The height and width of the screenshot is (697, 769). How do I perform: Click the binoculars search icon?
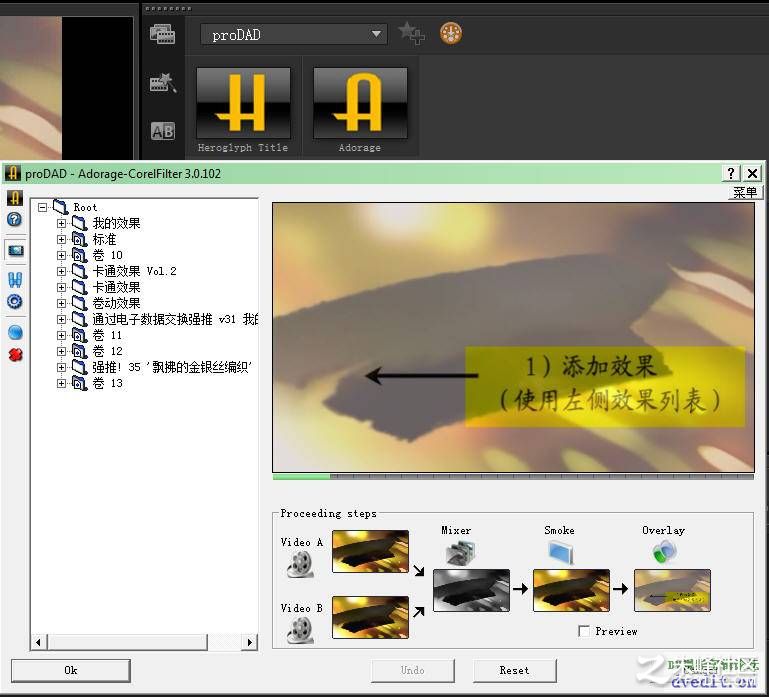point(15,280)
